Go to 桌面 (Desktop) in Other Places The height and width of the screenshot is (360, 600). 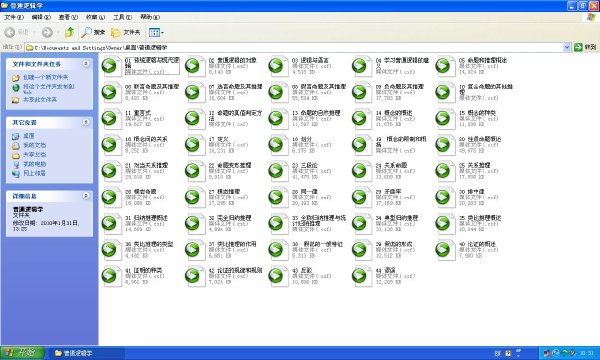pos(28,136)
